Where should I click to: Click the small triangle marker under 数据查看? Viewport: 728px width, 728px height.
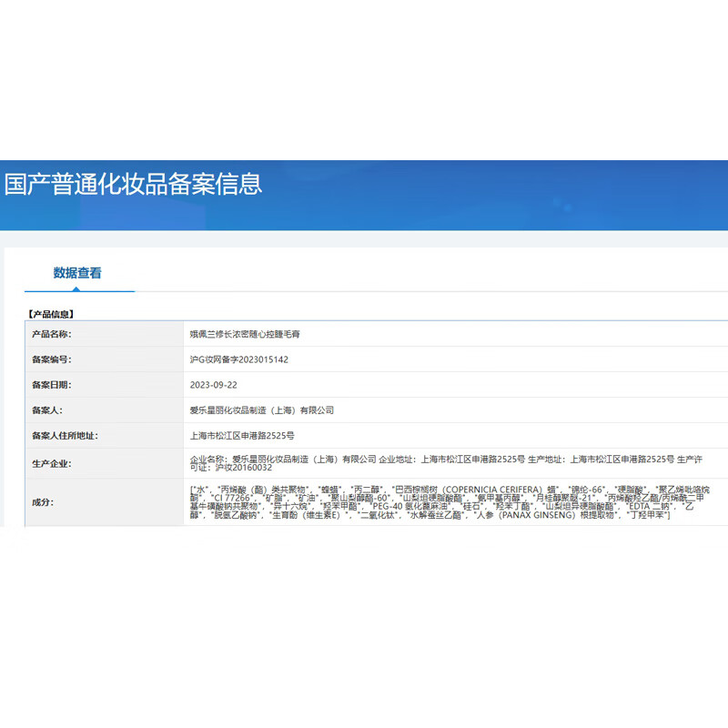(76, 288)
